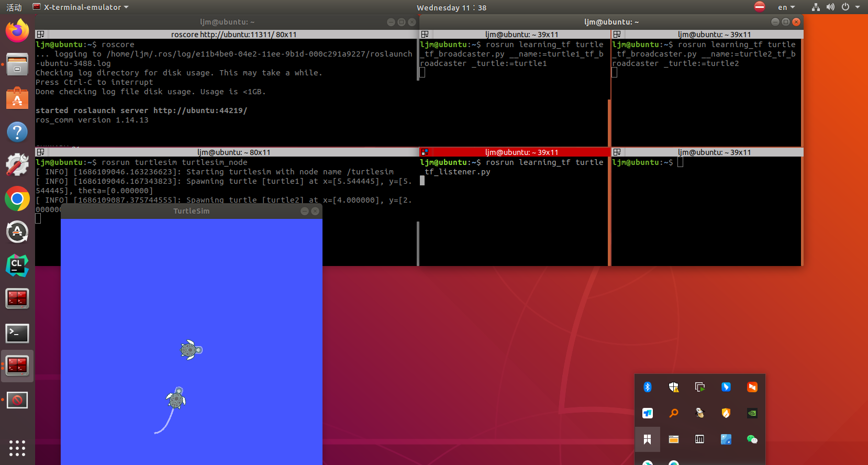Click 'roadcaster _turtle:=turtle1' text

[483, 63]
